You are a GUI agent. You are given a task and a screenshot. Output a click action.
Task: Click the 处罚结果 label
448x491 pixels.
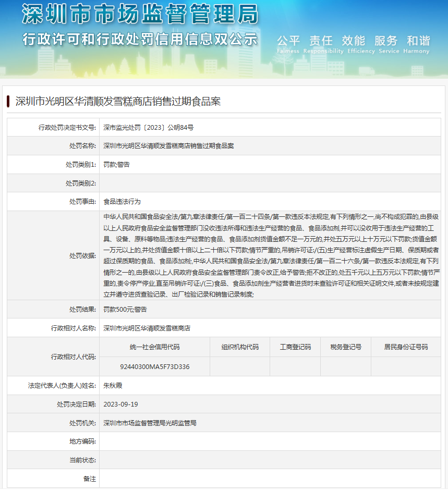(x=83, y=310)
